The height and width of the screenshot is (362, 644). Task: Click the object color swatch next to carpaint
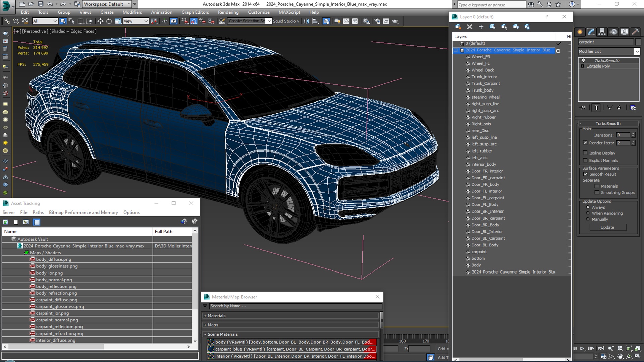(x=638, y=42)
